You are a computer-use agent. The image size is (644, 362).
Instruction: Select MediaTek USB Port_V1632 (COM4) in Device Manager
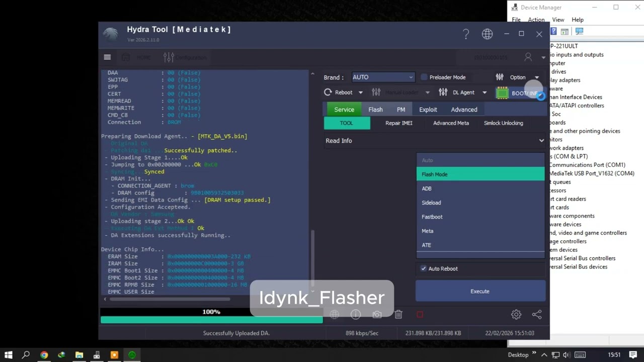click(x=592, y=173)
